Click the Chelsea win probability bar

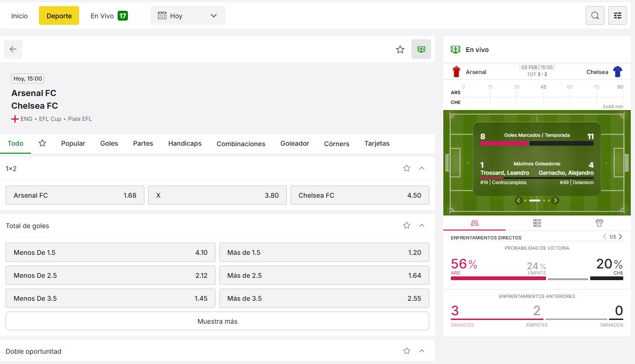[606, 278]
